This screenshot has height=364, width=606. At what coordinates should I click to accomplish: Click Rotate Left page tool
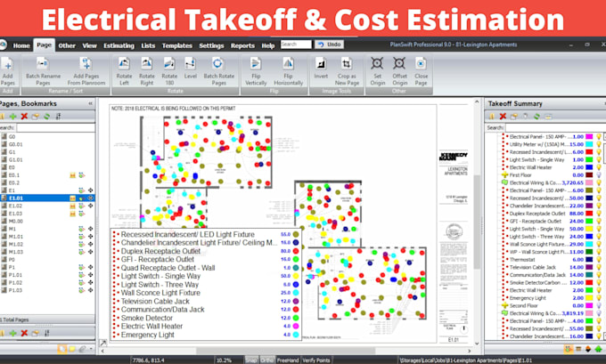tap(125, 63)
